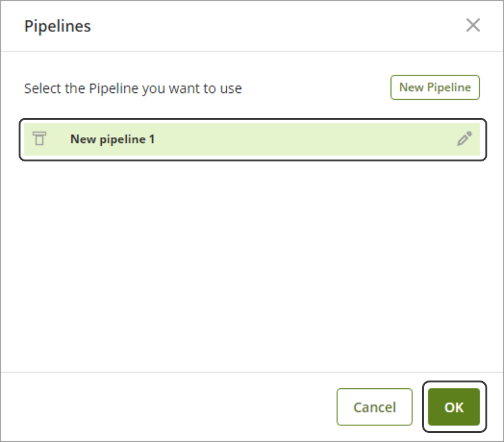Close the Pipelines dialog with X

coord(473,26)
